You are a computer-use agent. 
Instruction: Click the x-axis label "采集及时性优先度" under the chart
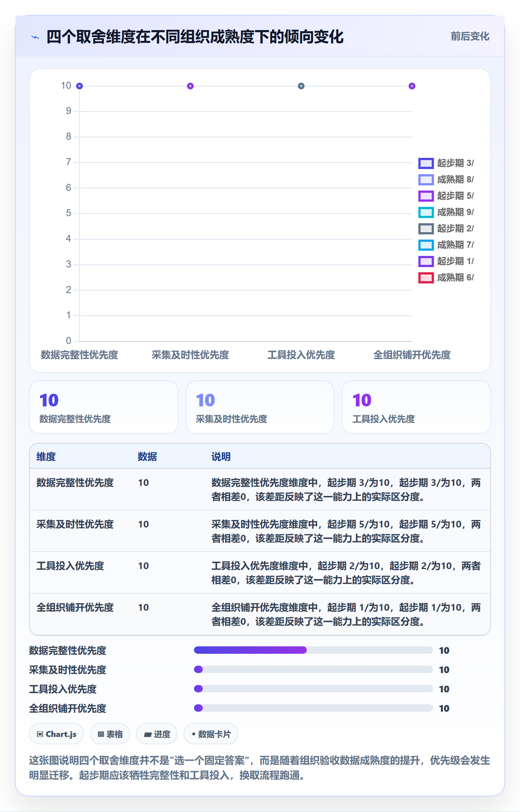coord(190,355)
